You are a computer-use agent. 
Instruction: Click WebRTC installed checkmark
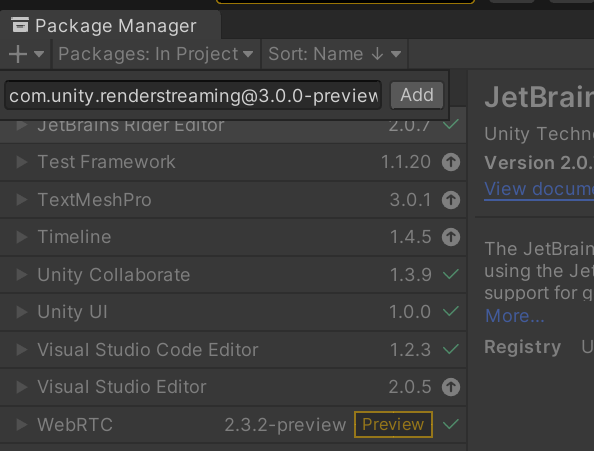coord(451,424)
